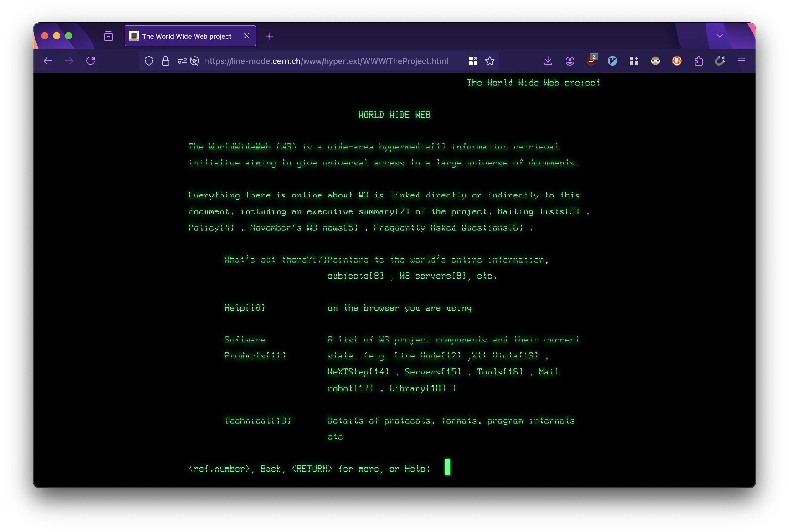Click the DuckDuckGo extension icon
Viewport: 789px width, 532px height.
(677, 61)
